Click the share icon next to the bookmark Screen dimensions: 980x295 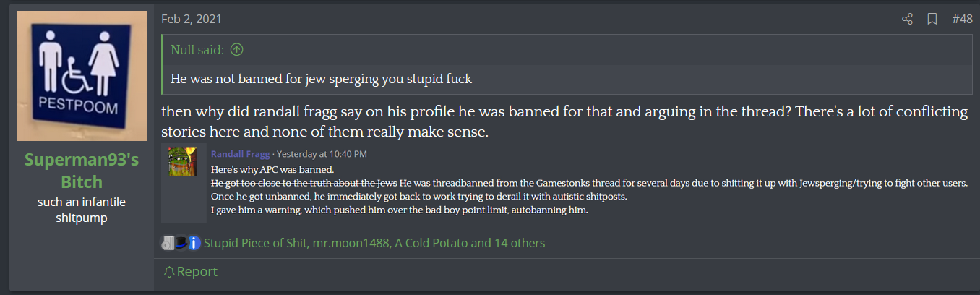(x=908, y=19)
